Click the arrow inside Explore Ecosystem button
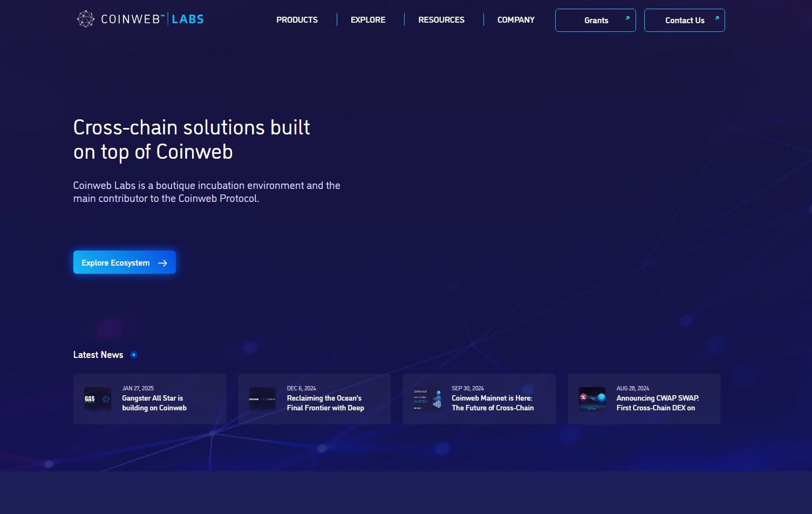This screenshot has height=514, width=812. pos(162,263)
